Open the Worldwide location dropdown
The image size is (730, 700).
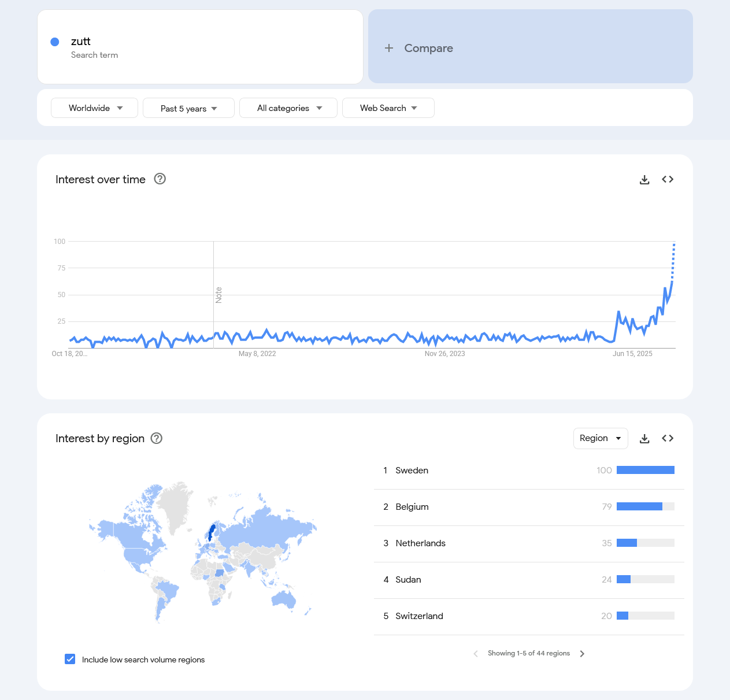pos(94,108)
